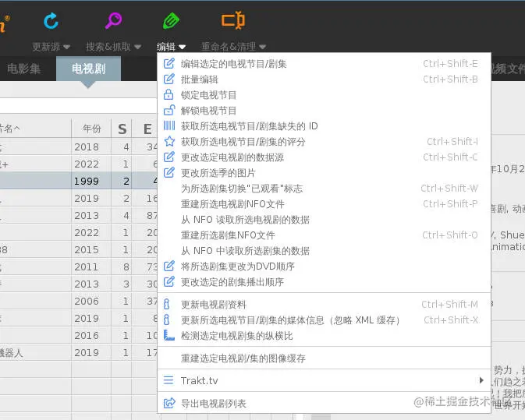Select 解锁电视节目 menu entry

324,111
